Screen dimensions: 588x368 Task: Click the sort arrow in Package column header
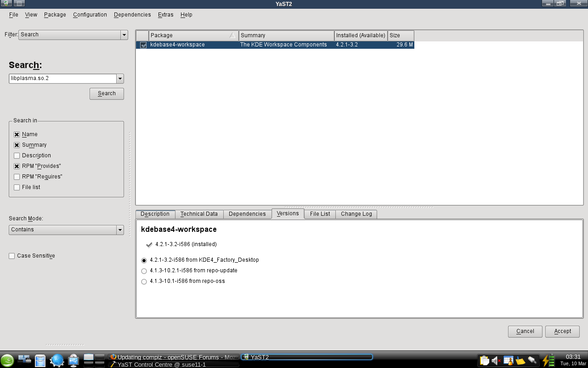232,35
